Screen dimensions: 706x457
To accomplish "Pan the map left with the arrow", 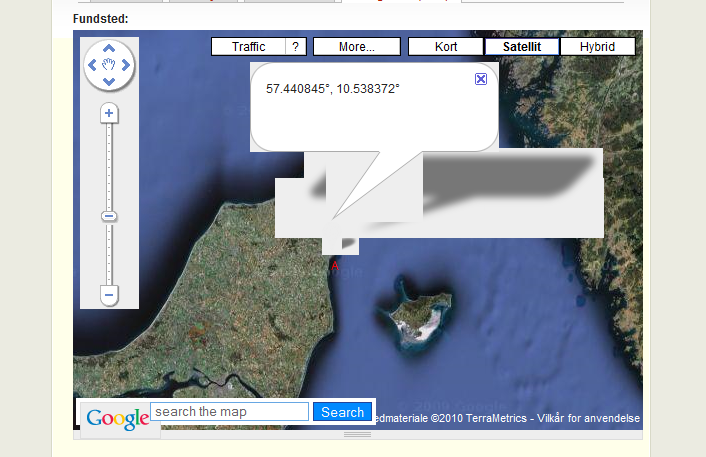I will pyautogui.click(x=92, y=65).
